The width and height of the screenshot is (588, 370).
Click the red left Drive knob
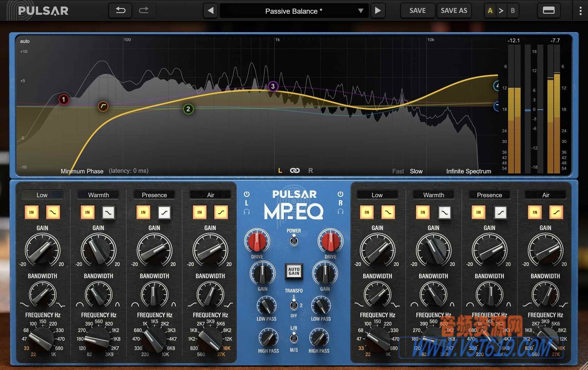(x=257, y=242)
